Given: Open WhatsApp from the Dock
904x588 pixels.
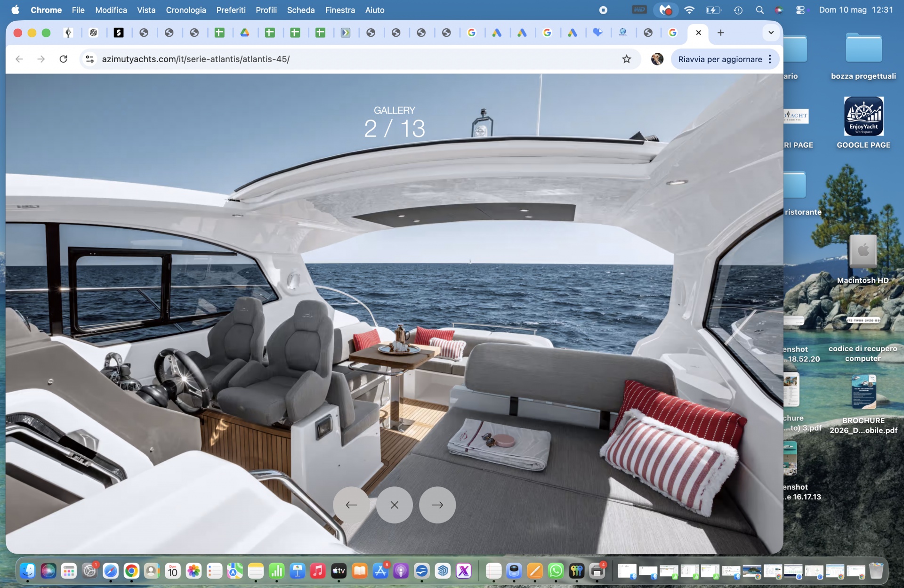Looking at the screenshot, I should pyautogui.click(x=556, y=571).
